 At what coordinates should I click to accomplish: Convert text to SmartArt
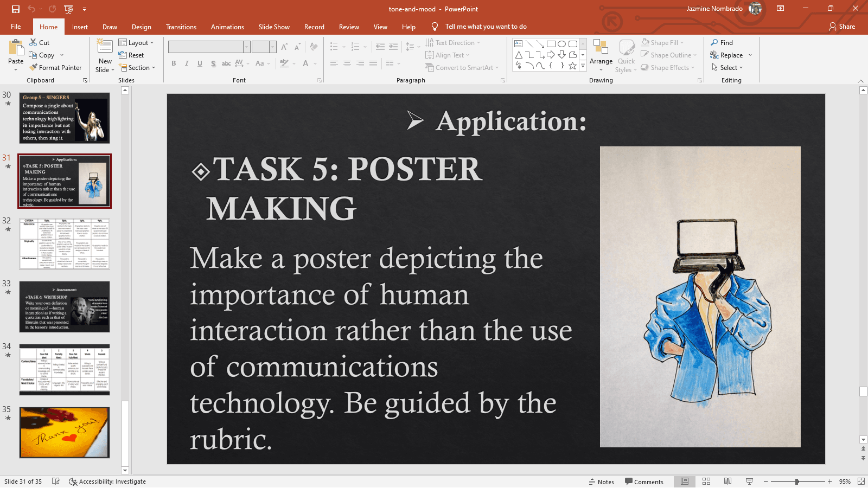tap(462, 67)
